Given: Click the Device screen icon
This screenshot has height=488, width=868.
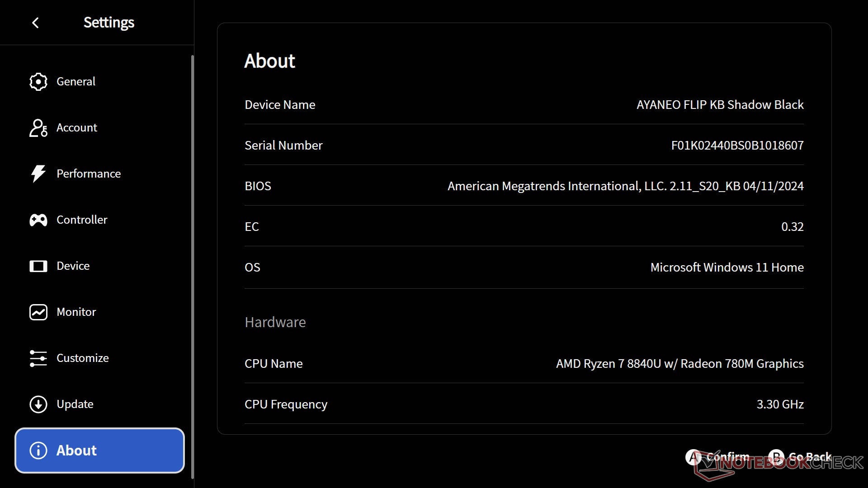Looking at the screenshot, I should 38,266.
